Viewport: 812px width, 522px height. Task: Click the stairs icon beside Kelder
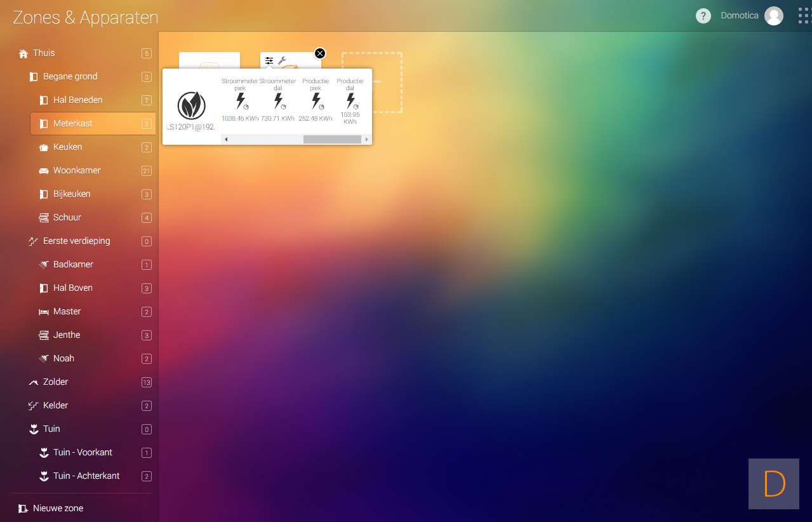click(34, 406)
